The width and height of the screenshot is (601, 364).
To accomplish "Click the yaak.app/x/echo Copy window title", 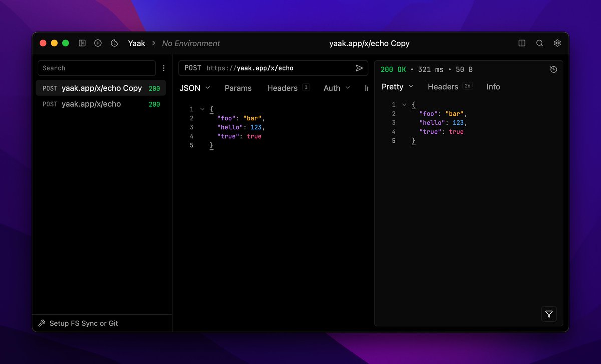I will 369,43.
